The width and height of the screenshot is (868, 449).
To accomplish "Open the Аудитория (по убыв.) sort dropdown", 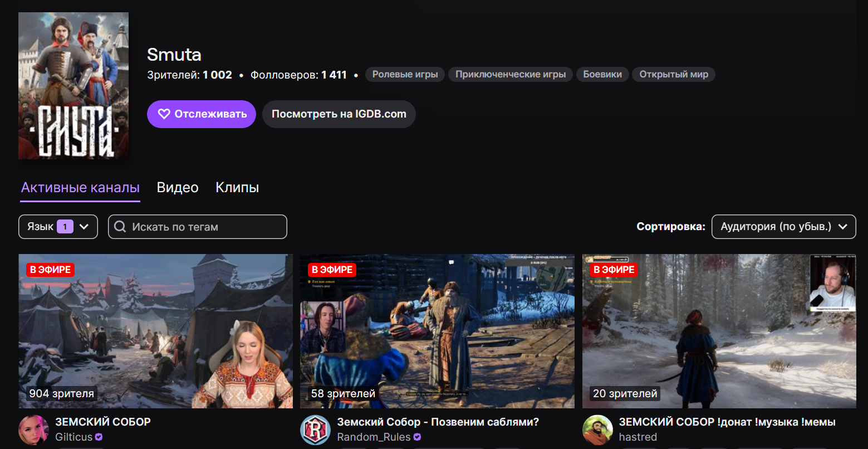I will pos(784,227).
